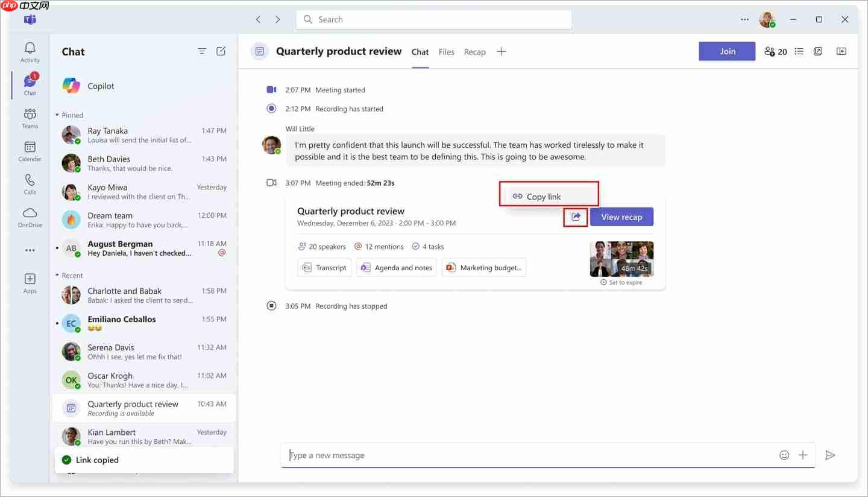Click the View recap button
868x497 pixels.
pos(621,217)
